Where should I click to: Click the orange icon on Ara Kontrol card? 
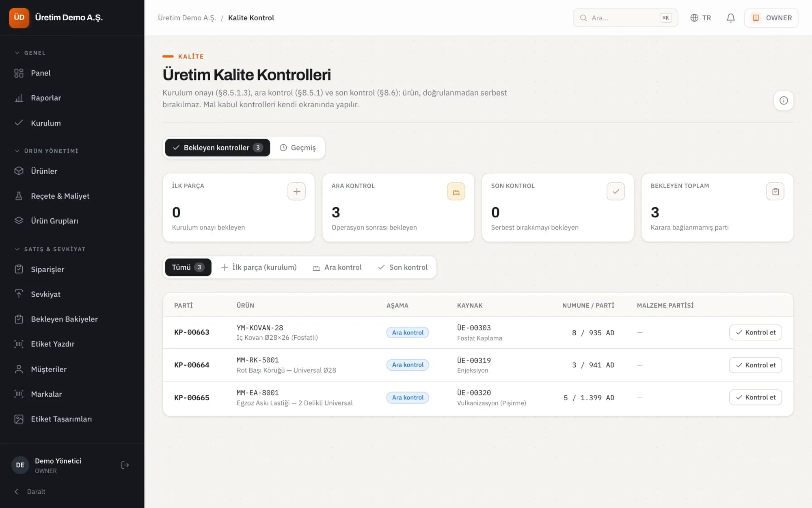[456, 191]
